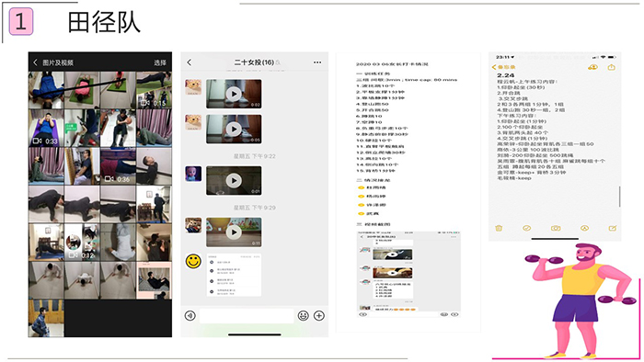Play the 0:02 video in the chat
644x362 pixels.
(x=234, y=94)
